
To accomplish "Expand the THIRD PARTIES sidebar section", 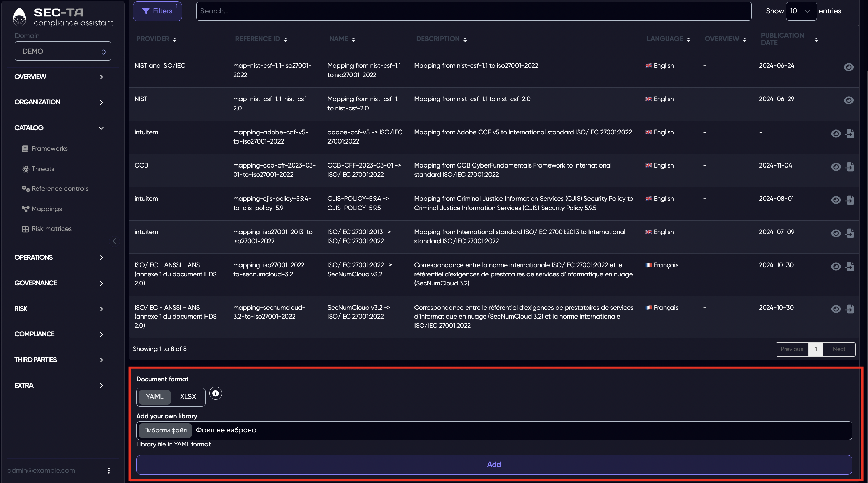I will point(59,360).
